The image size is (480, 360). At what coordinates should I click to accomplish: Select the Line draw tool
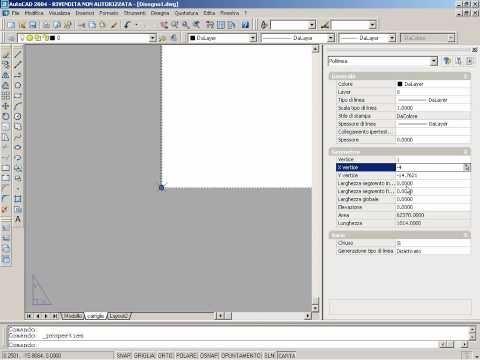(x=18, y=54)
